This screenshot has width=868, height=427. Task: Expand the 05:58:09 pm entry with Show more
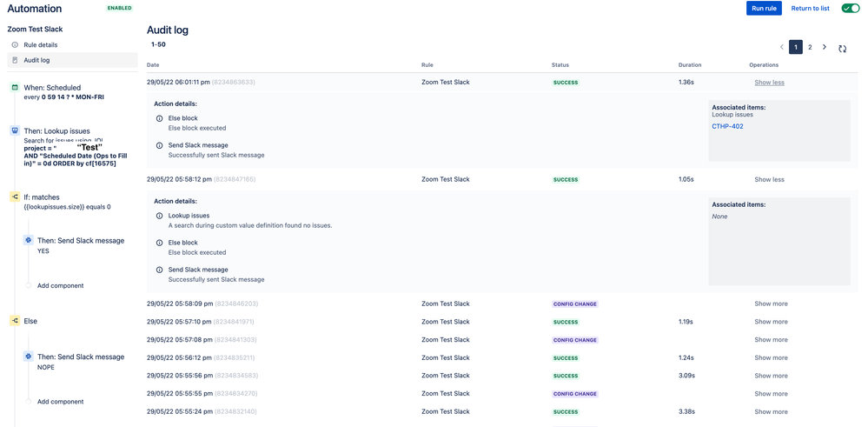pyautogui.click(x=771, y=304)
